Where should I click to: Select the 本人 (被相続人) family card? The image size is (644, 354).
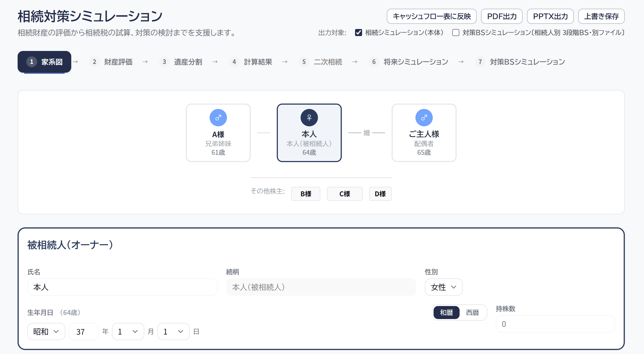click(x=309, y=133)
